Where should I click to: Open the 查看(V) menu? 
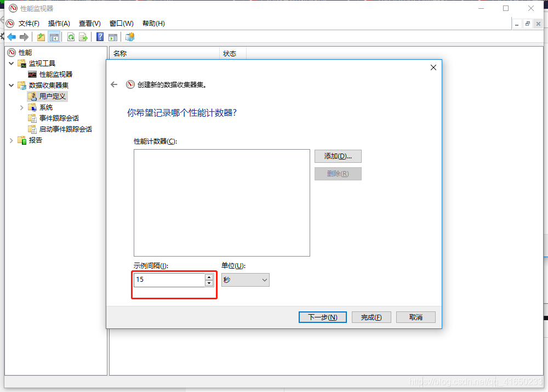(90, 24)
